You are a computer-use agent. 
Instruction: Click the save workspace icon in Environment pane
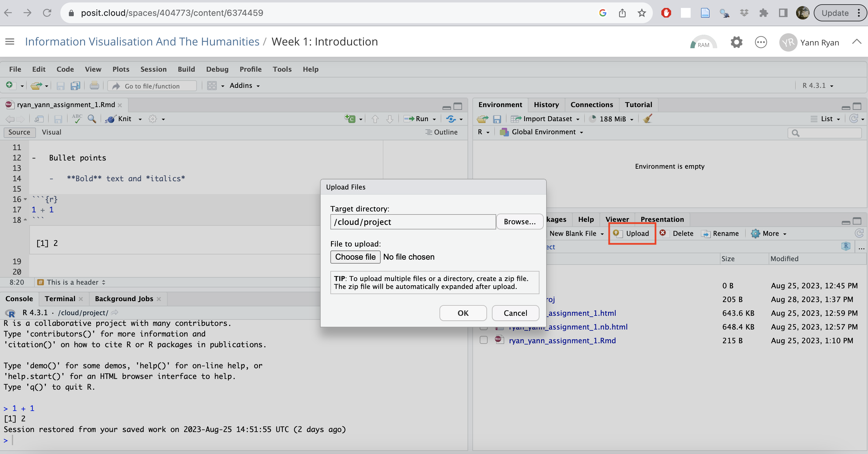pyautogui.click(x=497, y=119)
